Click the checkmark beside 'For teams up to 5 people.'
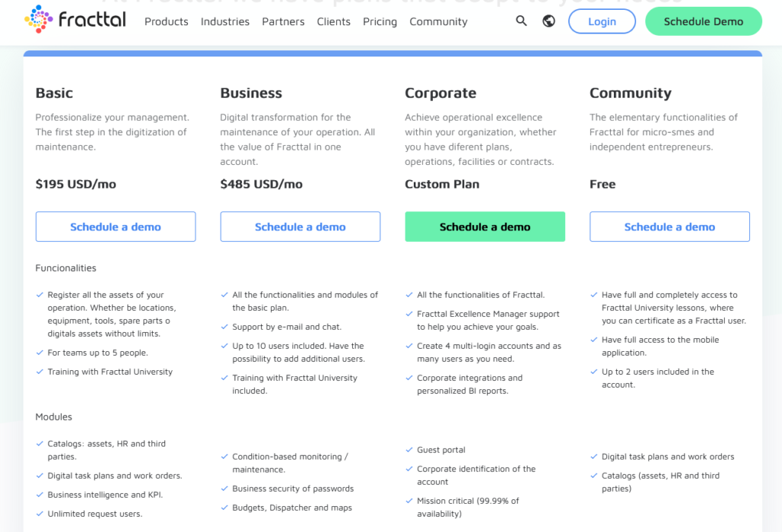Image resolution: width=782 pixels, height=532 pixels. point(40,353)
